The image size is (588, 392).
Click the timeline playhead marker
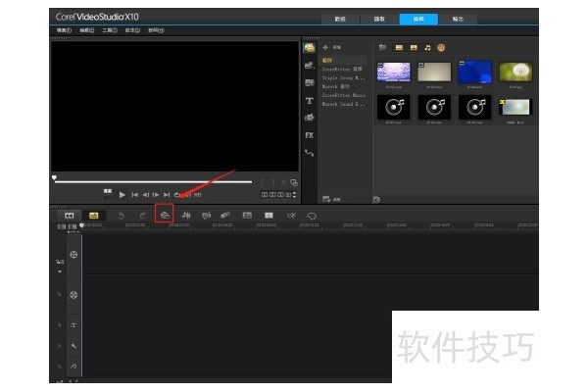[x=81, y=225]
